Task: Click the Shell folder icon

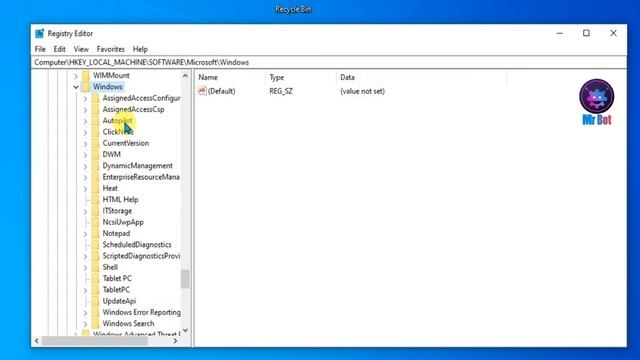Action: click(96, 267)
